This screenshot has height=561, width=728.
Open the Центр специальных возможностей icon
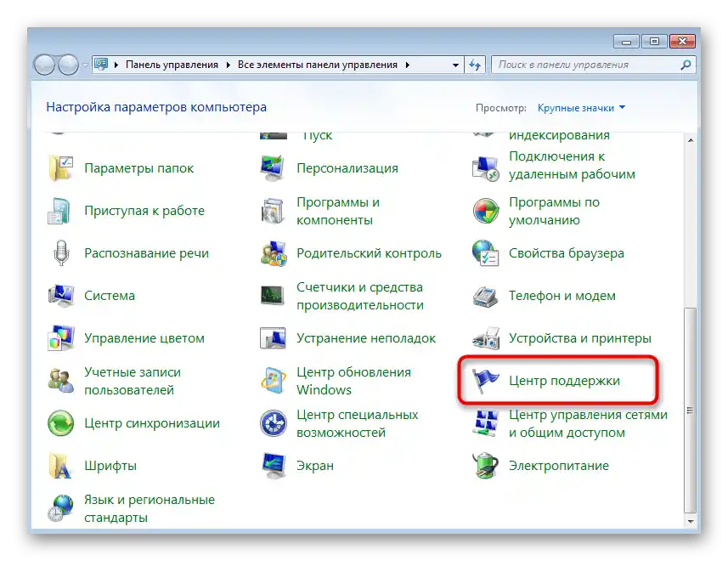[273, 423]
